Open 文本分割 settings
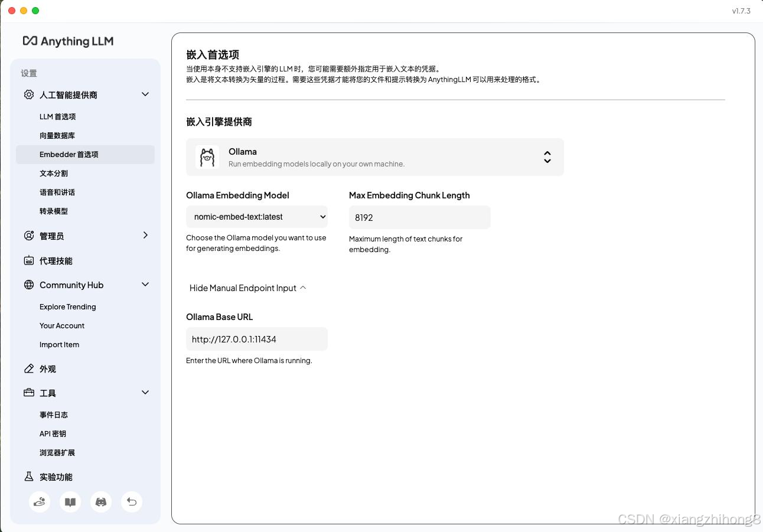The height and width of the screenshot is (532, 763). (54, 174)
